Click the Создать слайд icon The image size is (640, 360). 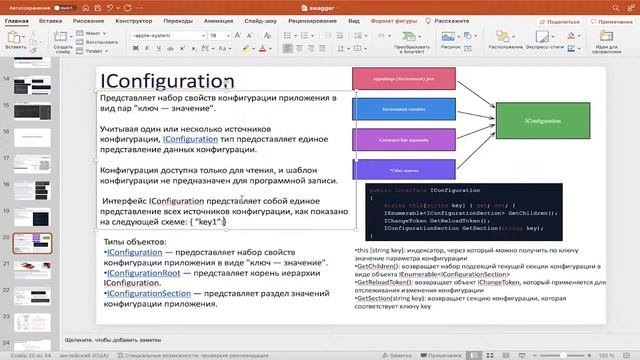60,36
